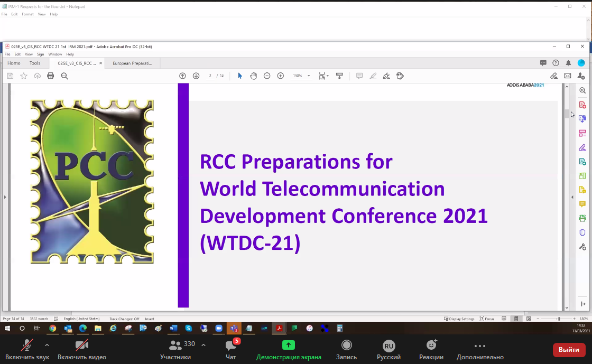View Acrobat notifications bell
Image resolution: width=592 pixels, height=364 pixels.
point(568,63)
